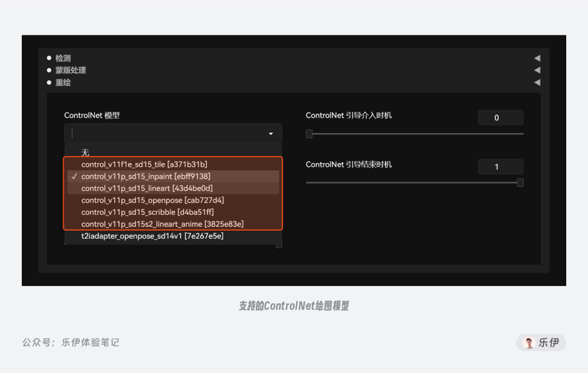Collapse the 重绘 section arrow
Screen dimensions: 588x373
pos(537,83)
